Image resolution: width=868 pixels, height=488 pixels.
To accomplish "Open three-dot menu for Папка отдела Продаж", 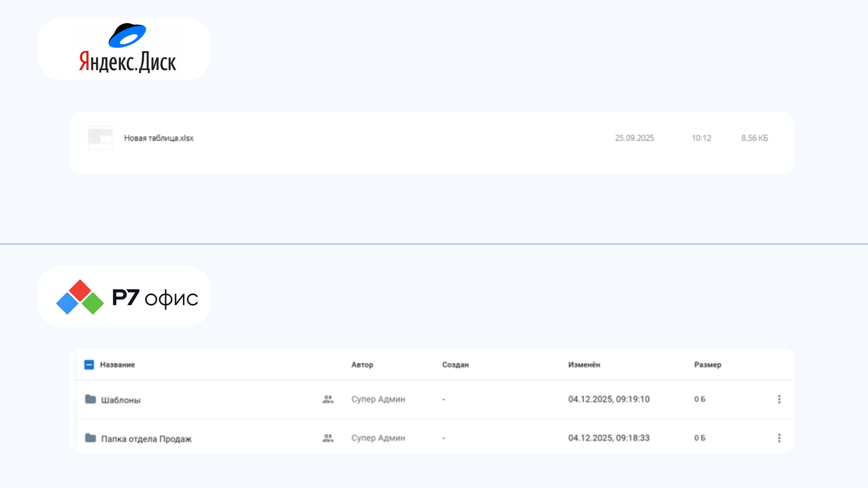I will pos(779,438).
